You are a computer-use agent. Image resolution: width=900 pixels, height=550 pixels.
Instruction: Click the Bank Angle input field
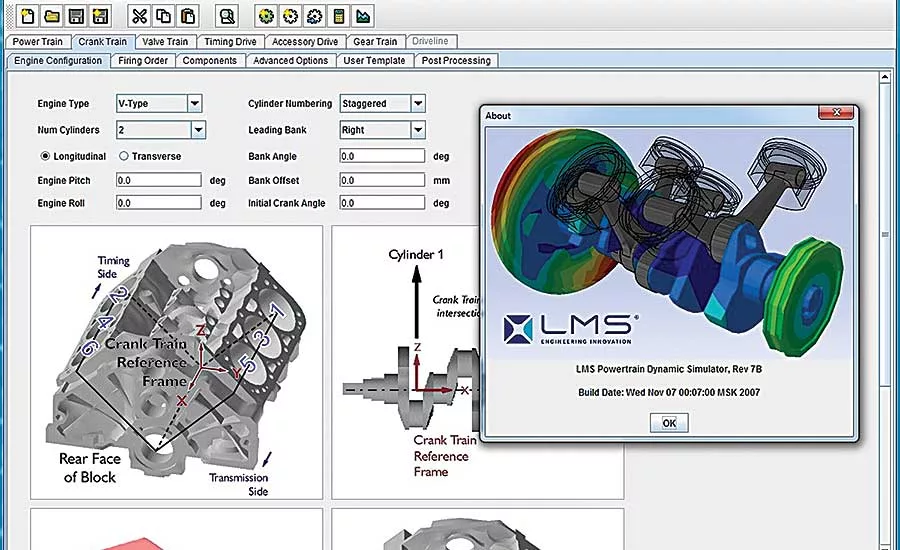(x=382, y=156)
